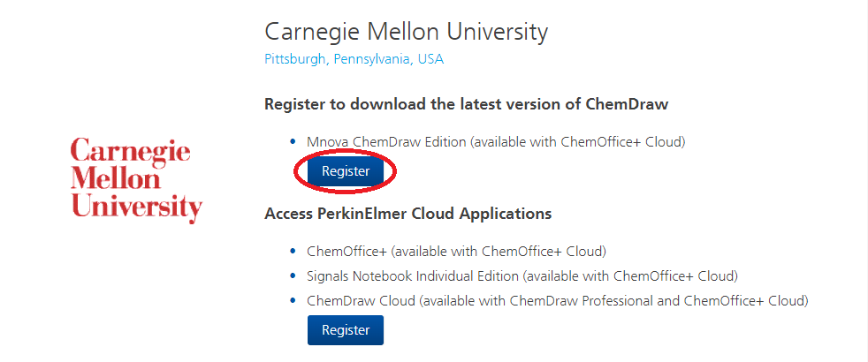Click the Register button below ChemDraw Cloud entry
This screenshot has width=868, height=362.
click(x=346, y=330)
